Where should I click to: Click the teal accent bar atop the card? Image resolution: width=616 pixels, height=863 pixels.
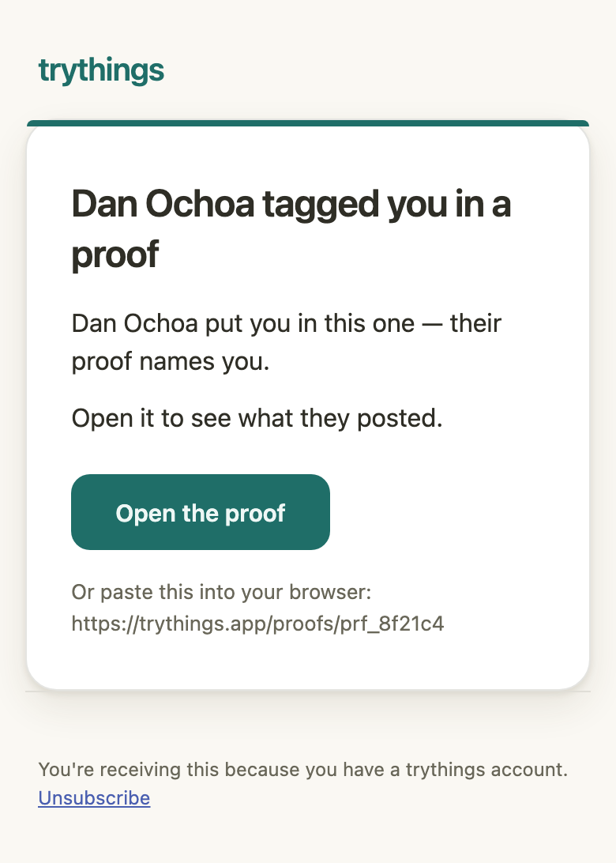pos(308,123)
